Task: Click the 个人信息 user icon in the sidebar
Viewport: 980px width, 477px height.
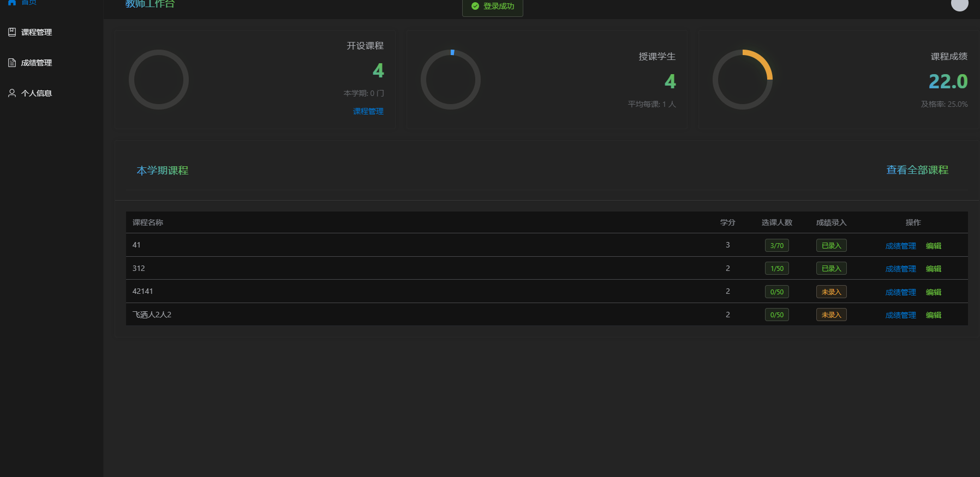Action: [x=12, y=93]
